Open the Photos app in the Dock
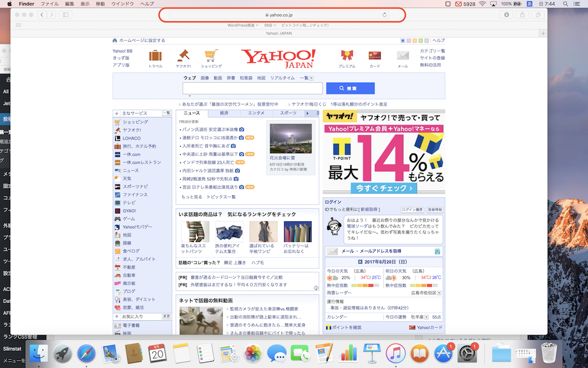 coord(253,354)
